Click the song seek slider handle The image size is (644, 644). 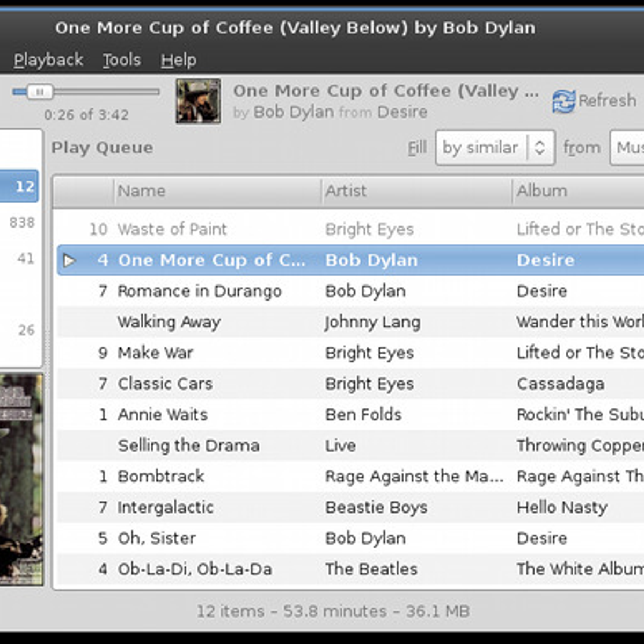pos(40,92)
